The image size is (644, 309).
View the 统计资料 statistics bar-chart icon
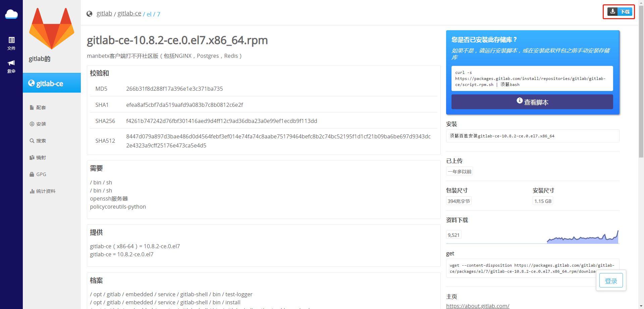[32, 191]
